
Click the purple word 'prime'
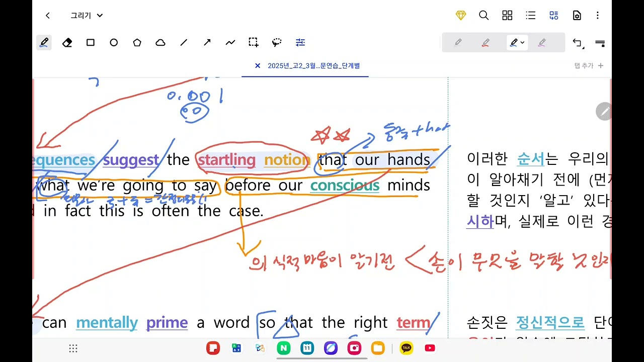tap(167, 323)
